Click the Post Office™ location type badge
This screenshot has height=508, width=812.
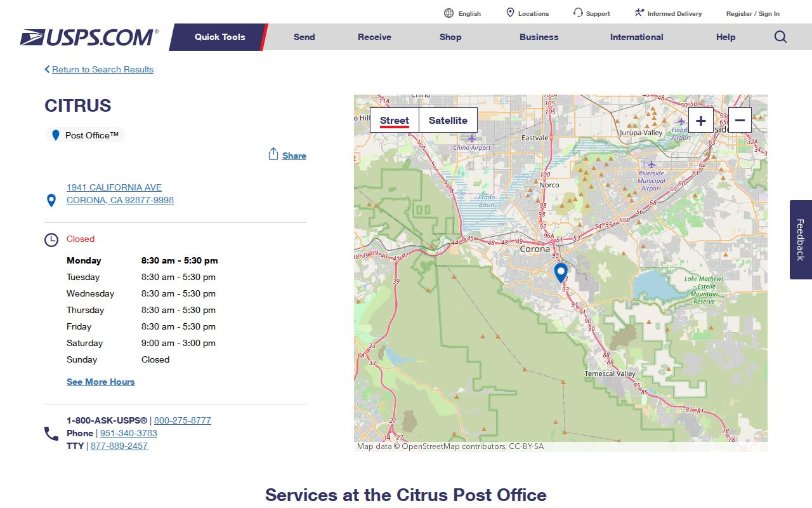(85, 135)
